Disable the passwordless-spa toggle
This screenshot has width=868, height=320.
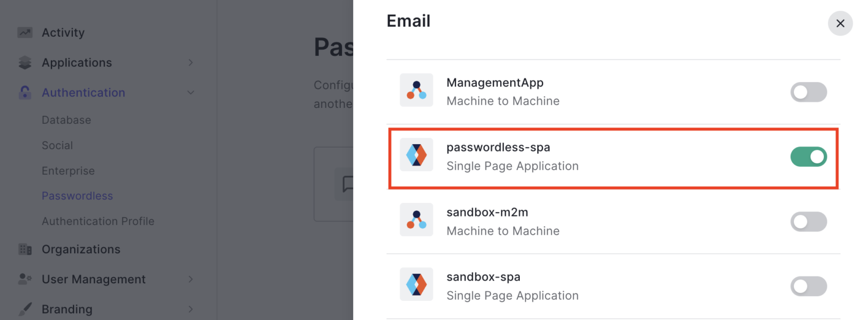click(x=809, y=157)
